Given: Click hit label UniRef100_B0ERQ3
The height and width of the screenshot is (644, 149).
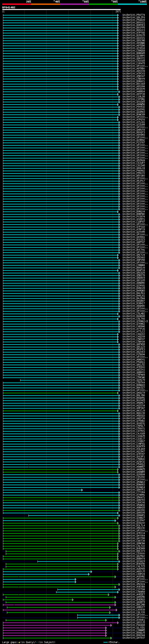Looking at the screenshot, I should (x=134, y=599).
